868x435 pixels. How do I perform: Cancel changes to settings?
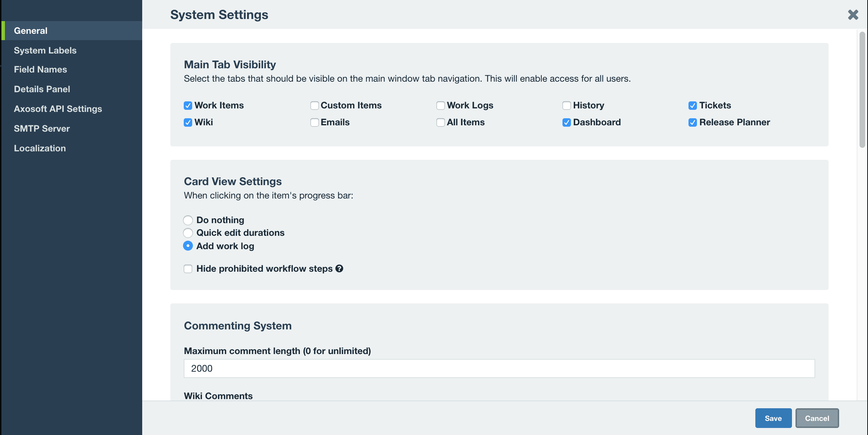[817, 418]
